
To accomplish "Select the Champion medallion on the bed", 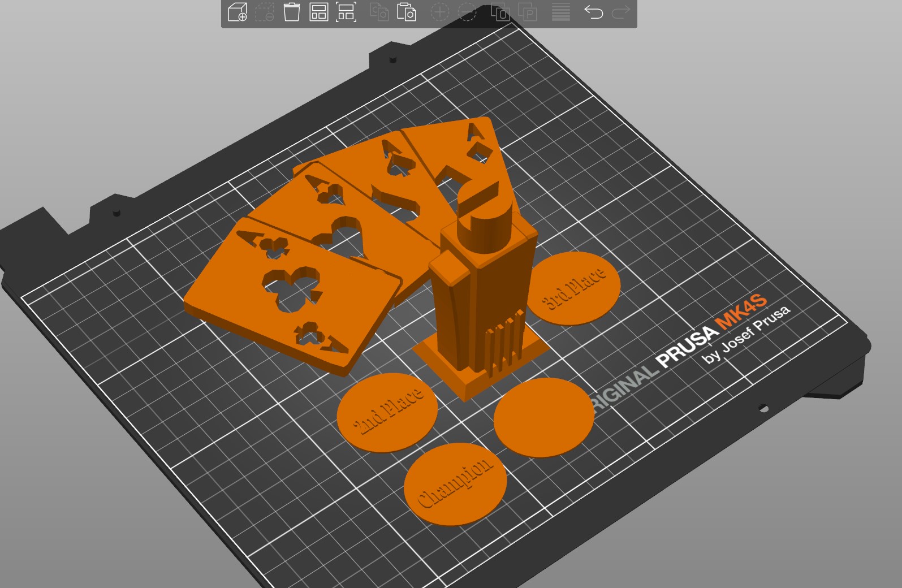I will (x=455, y=484).
